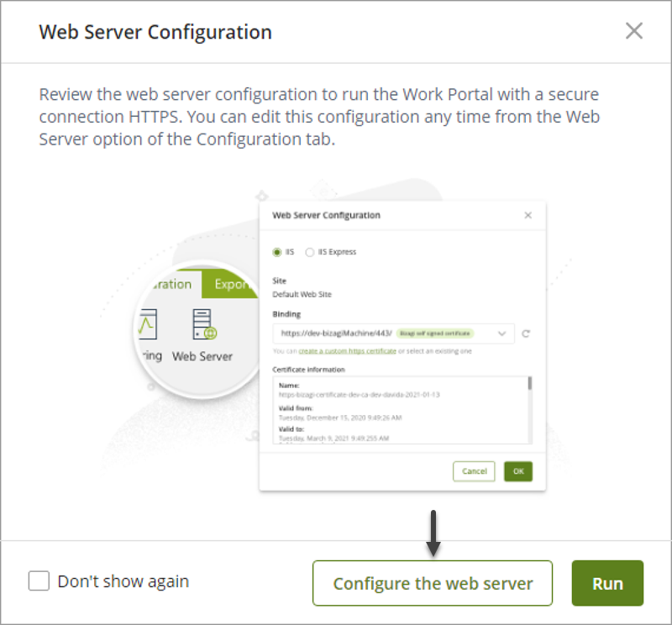The width and height of the screenshot is (672, 625).
Task: Refresh bindings using the reload icon
Action: [x=526, y=334]
